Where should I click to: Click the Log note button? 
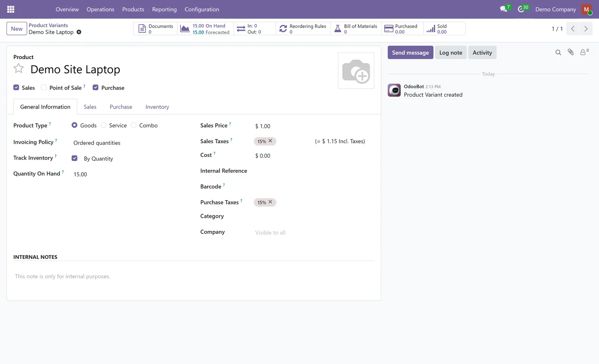[451, 52]
